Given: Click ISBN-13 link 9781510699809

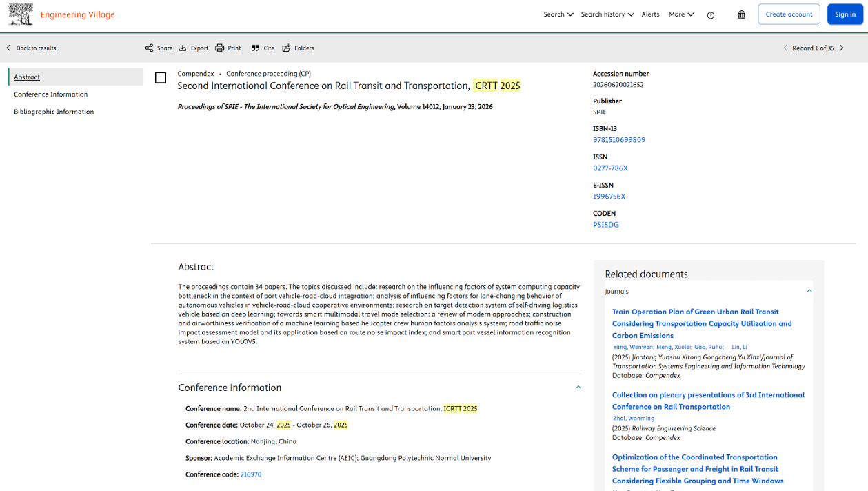Looking at the screenshot, I should pyautogui.click(x=619, y=140).
